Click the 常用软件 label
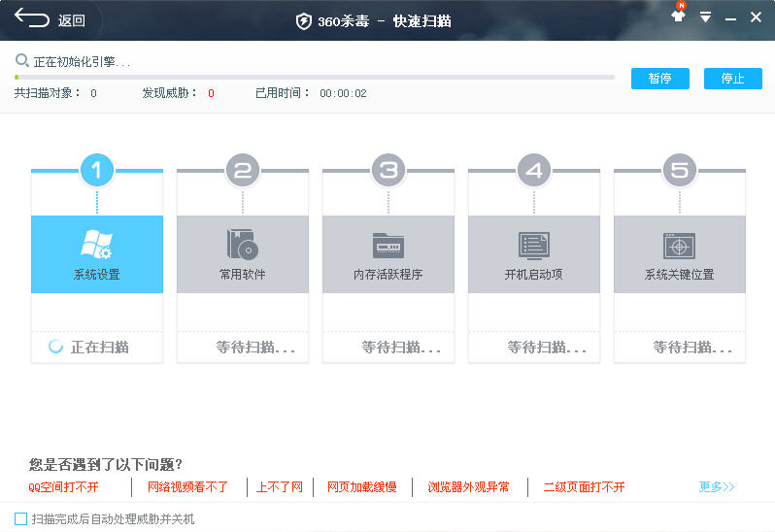The image size is (775, 532). [x=242, y=275]
